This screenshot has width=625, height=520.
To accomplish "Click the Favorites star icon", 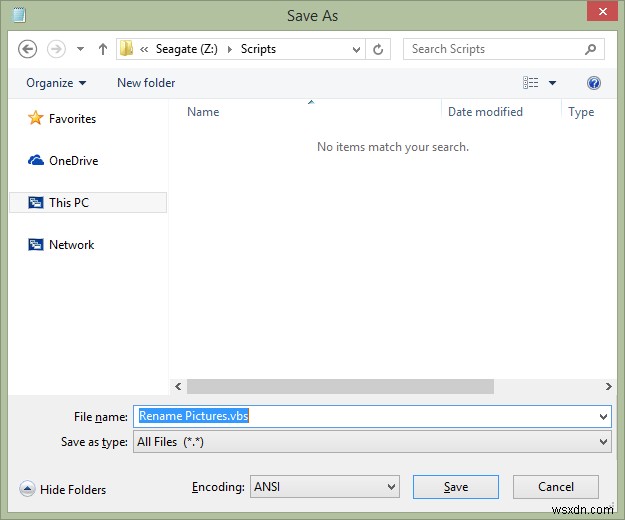I will click(35, 118).
